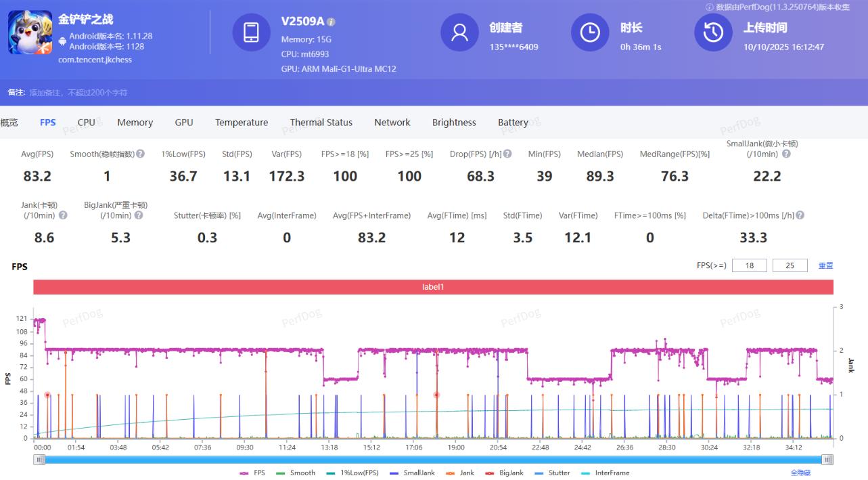Click 全隐藏 to hide all series
Image resolution: width=868 pixels, height=480 pixels.
click(800, 473)
